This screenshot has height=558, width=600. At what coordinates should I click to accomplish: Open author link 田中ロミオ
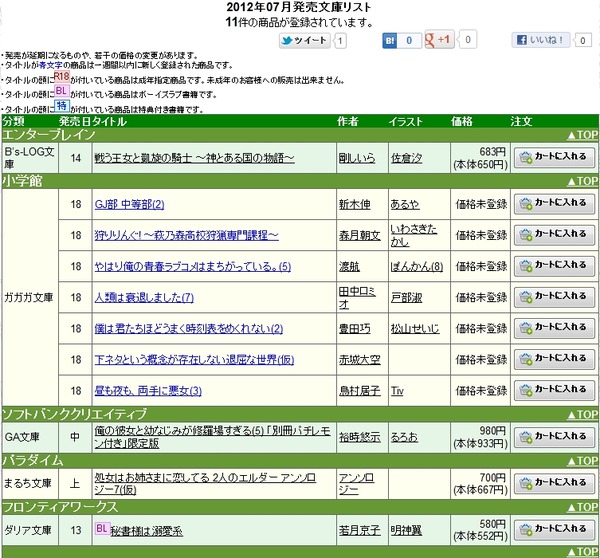tap(357, 297)
